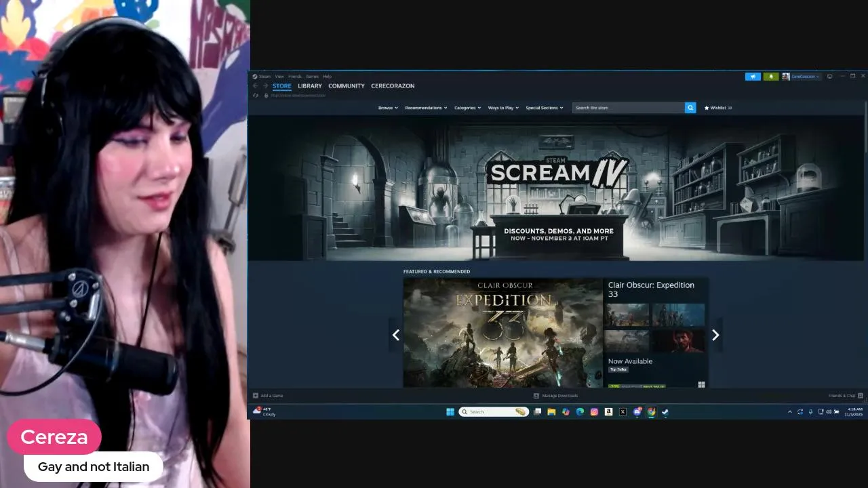
Task: Click the taskbar clock and date
Action: 854,411
